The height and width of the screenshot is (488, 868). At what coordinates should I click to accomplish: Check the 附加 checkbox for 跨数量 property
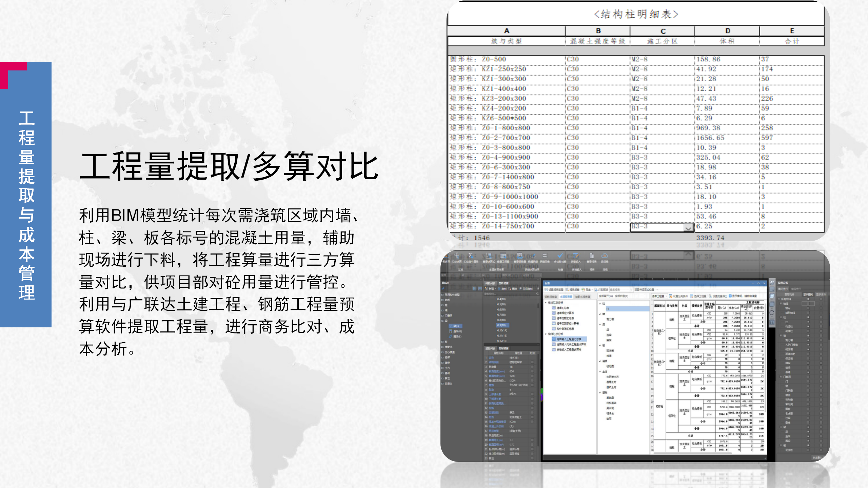click(x=532, y=367)
